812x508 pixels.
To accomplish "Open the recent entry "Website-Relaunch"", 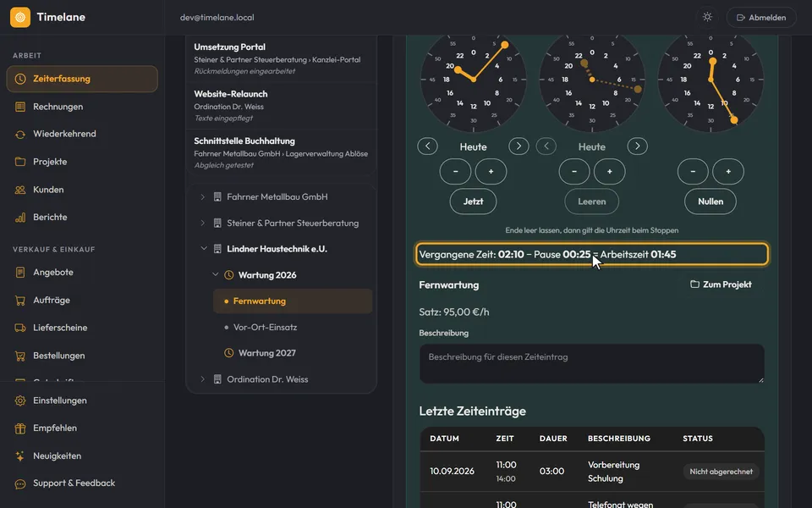I will [x=281, y=106].
